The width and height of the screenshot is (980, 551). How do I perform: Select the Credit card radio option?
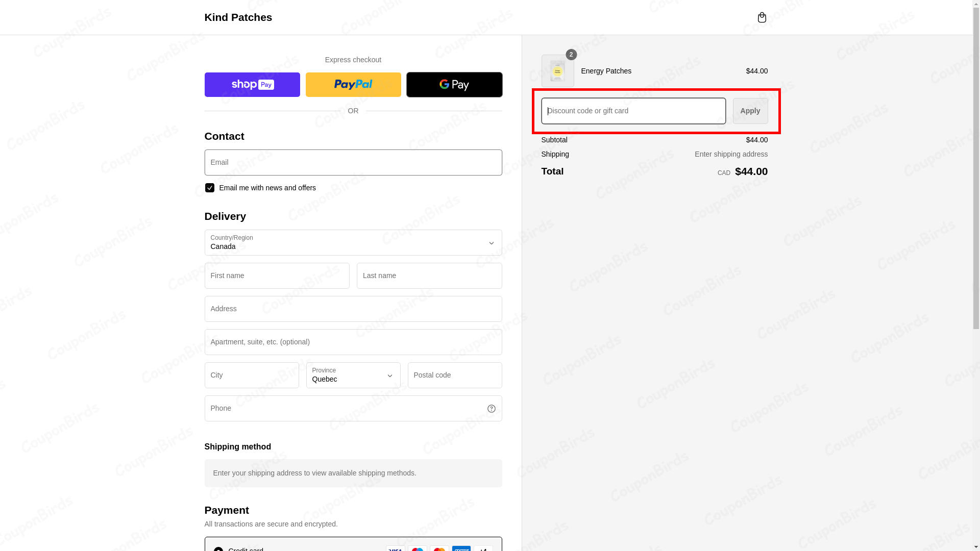pyautogui.click(x=218, y=549)
